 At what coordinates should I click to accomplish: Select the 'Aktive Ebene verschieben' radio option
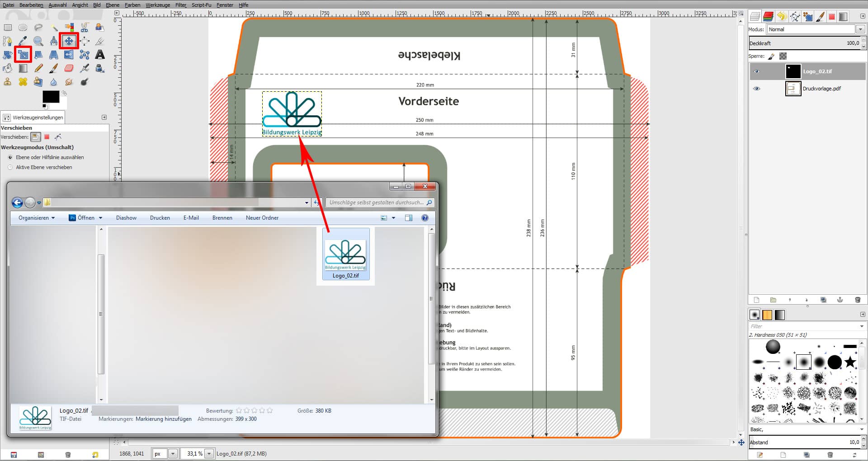tap(10, 167)
